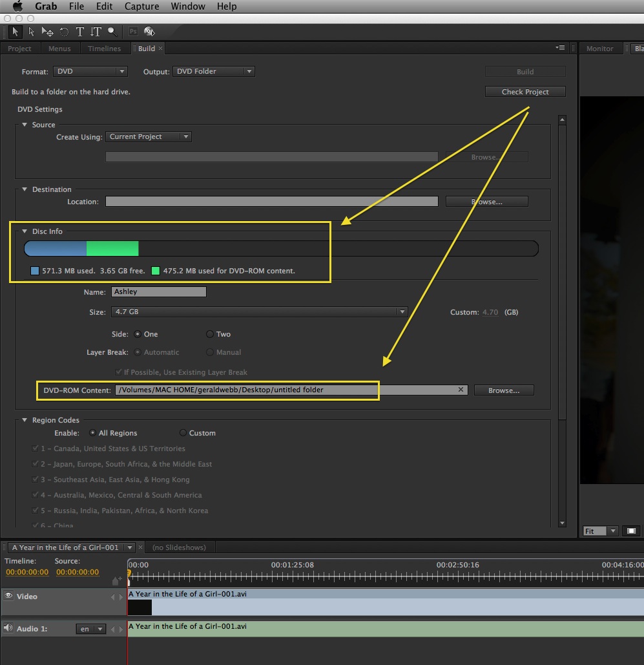This screenshot has height=665, width=644.
Task: Close the Build tab
Action: coord(161,48)
